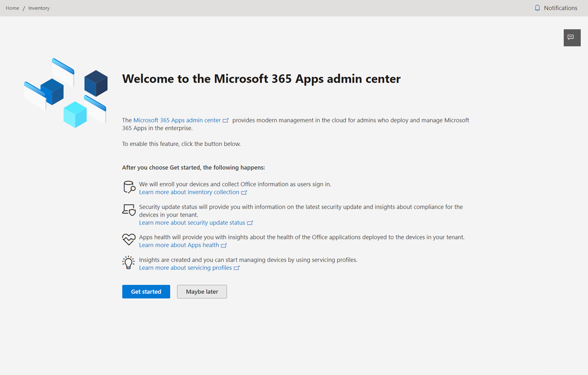The height and width of the screenshot is (375, 588).
Task: Click the Apps health heart pulse icon
Action: coord(129,239)
